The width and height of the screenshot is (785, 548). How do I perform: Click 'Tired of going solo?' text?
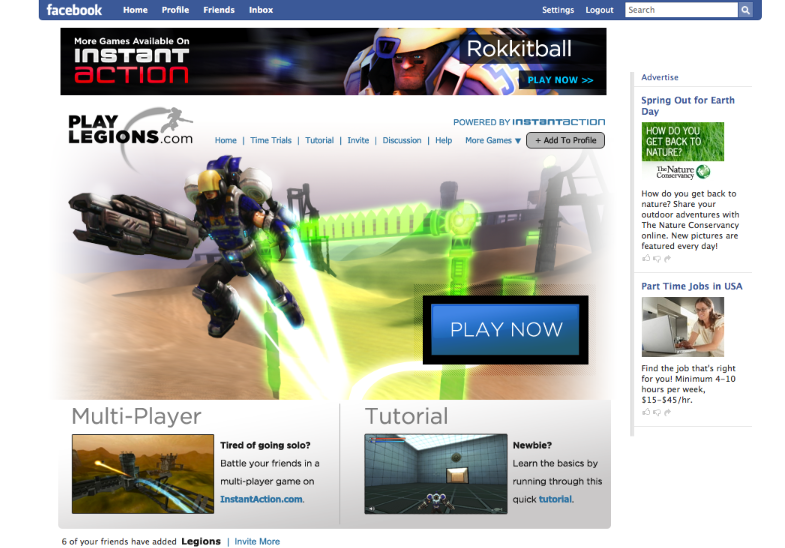click(265, 445)
